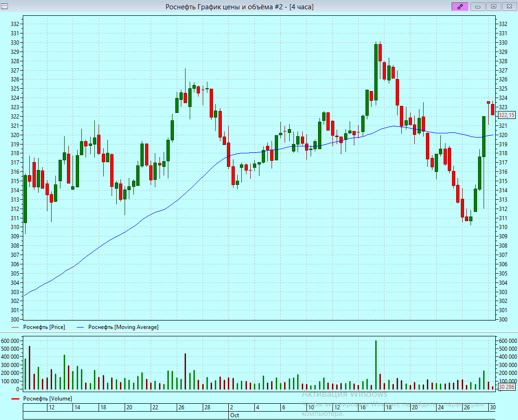Image resolution: width=518 pixels, height=420 pixels.
Task: Click date 28 on the time axis
Action: coord(207,407)
